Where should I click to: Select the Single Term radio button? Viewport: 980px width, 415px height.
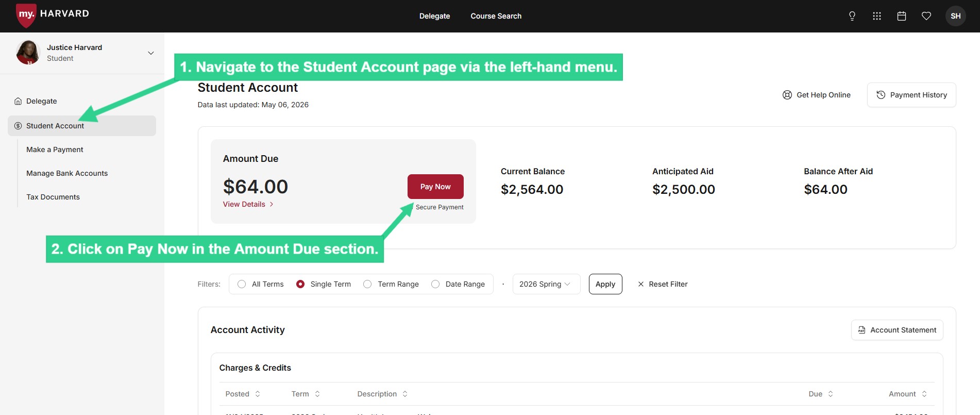point(300,284)
